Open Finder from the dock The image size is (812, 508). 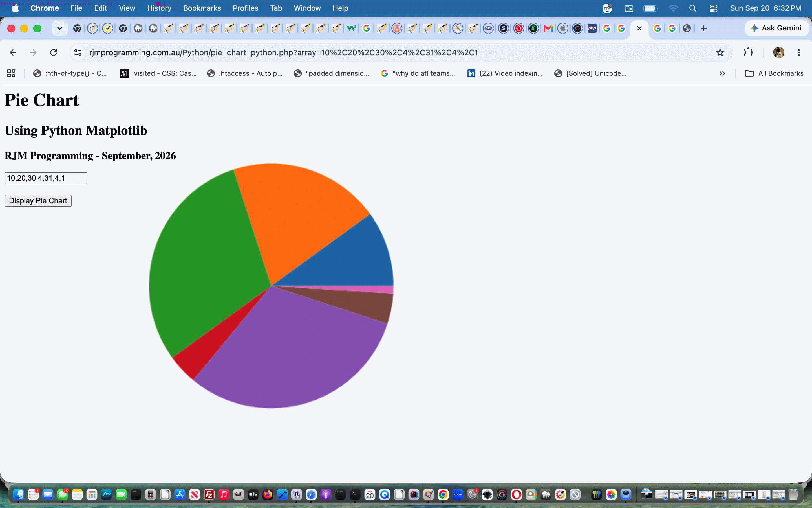click(x=18, y=494)
